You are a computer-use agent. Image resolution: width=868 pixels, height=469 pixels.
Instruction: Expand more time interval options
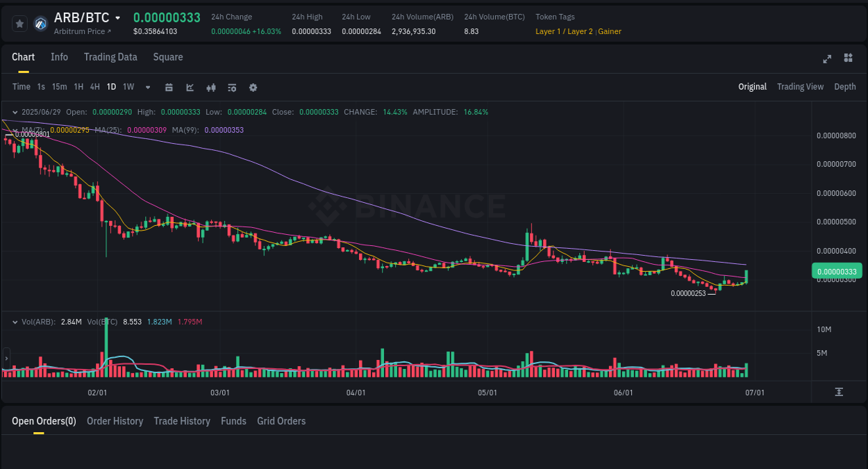click(x=148, y=88)
